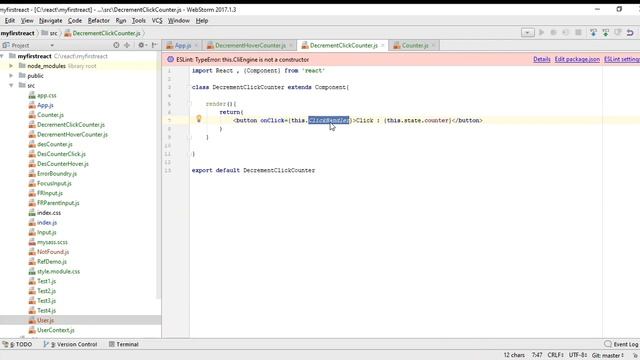Open the TODO tool window
Viewport: 640px width, 360px height.
(17, 344)
